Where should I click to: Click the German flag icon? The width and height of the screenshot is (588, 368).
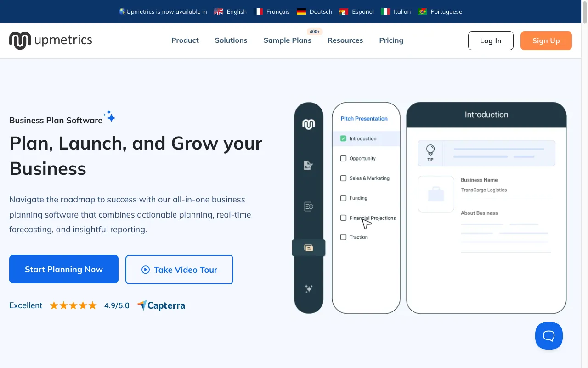pyautogui.click(x=301, y=11)
